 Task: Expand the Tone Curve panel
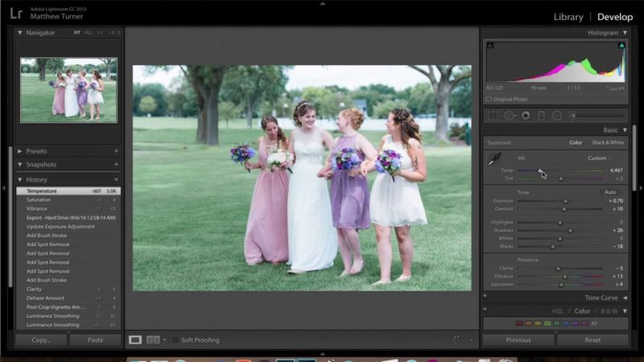coord(625,298)
